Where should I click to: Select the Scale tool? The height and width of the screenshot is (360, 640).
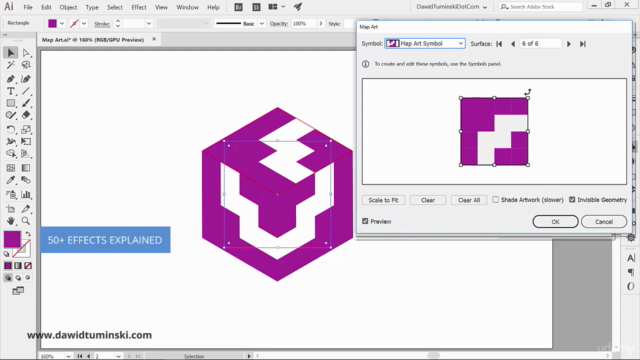pos(26,129)
